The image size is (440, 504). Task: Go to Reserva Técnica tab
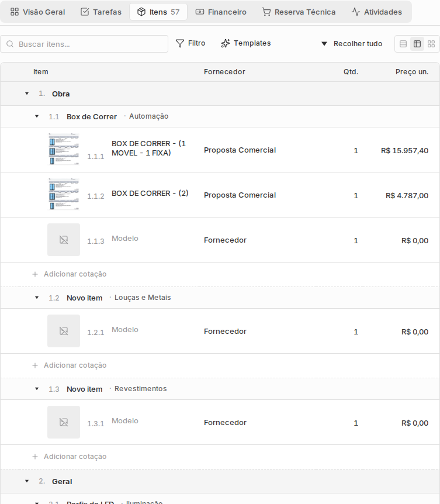pyautogui.click(x=299, y=12)
